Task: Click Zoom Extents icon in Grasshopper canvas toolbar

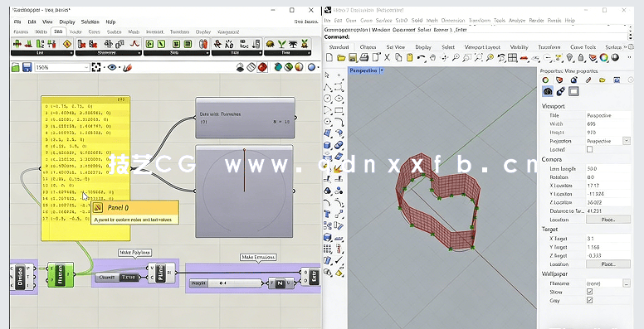Action: coord(96,67)
